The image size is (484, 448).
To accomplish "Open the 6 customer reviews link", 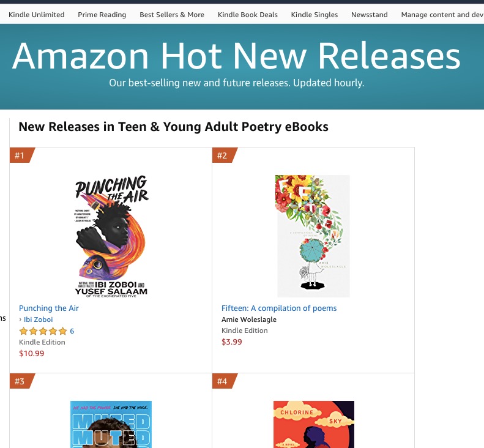I will pos(72,331).
